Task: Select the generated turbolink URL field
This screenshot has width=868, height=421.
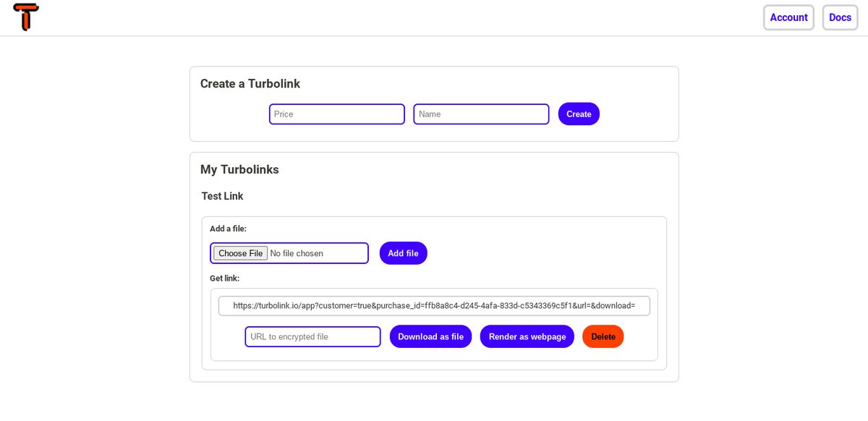Action: 434,305
